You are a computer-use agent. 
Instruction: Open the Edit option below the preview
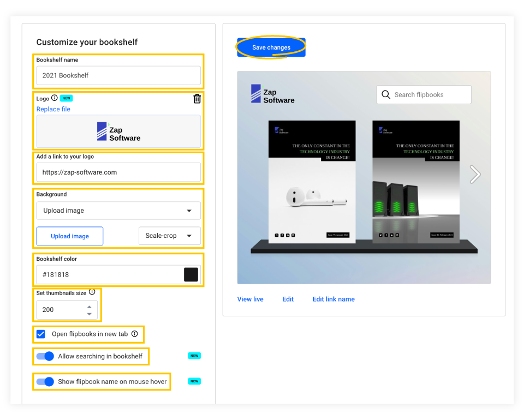click(x=288, y=299)
